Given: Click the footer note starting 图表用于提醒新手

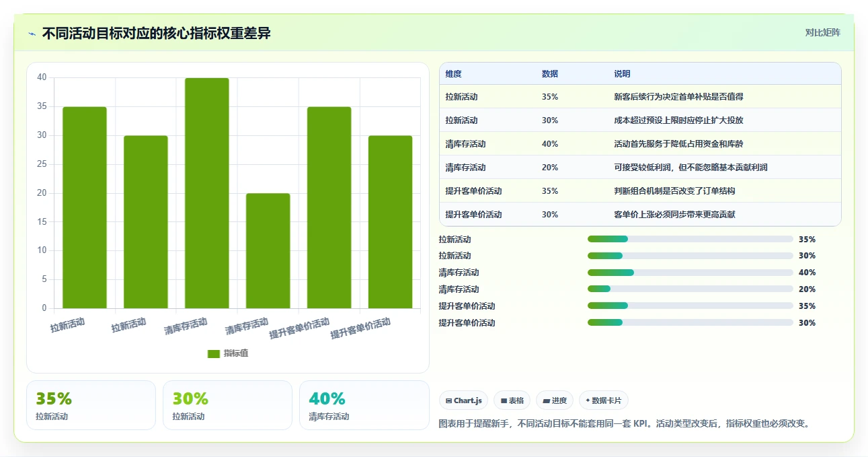Looking at the screenshot, I should (x=626, y=423).
